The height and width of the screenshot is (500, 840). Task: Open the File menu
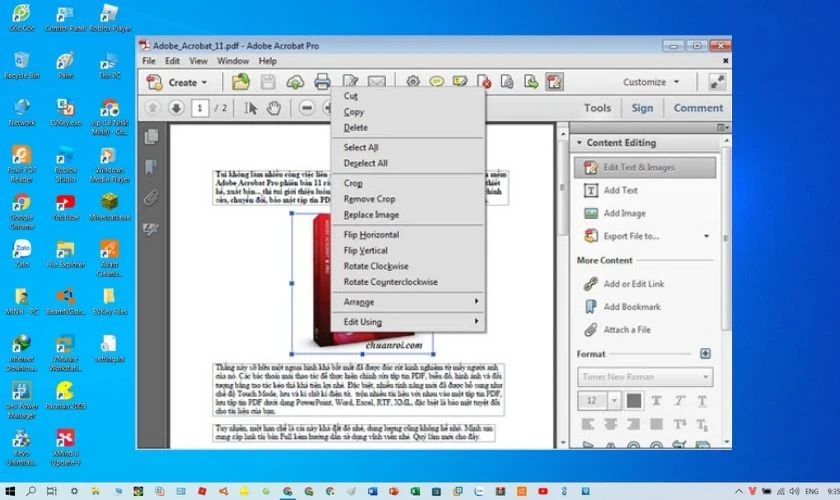click(149, 61)
